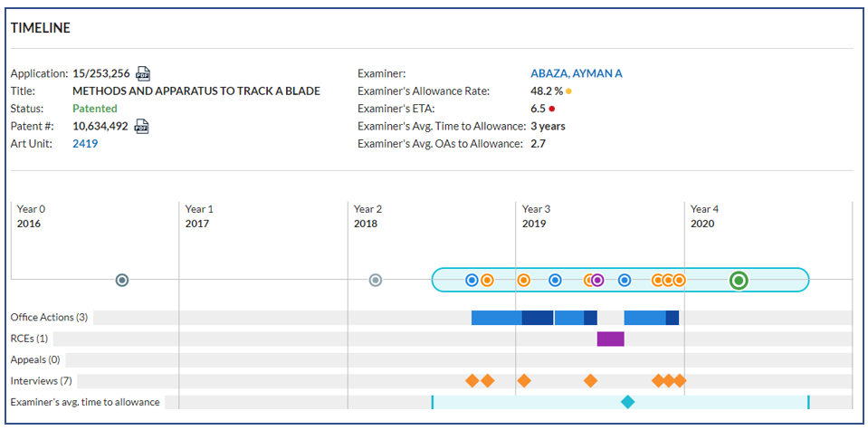
Task: Click the dark gray filing marker in 2016
Action: (122, 281)
